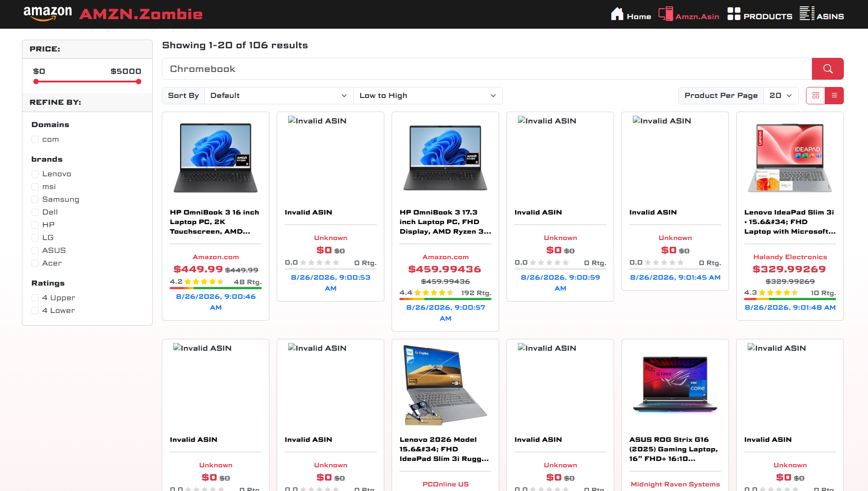Click the HP OmniBook 16 inch laptop image
The width and height of the screenshot is (868, 491).
pos(216,158)
